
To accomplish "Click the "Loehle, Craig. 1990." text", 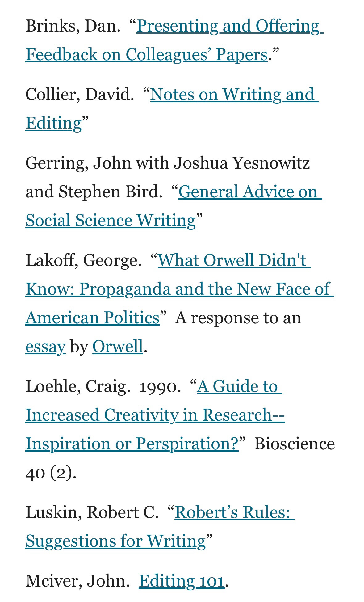I will pyautogui.click(x=103, y=386).
